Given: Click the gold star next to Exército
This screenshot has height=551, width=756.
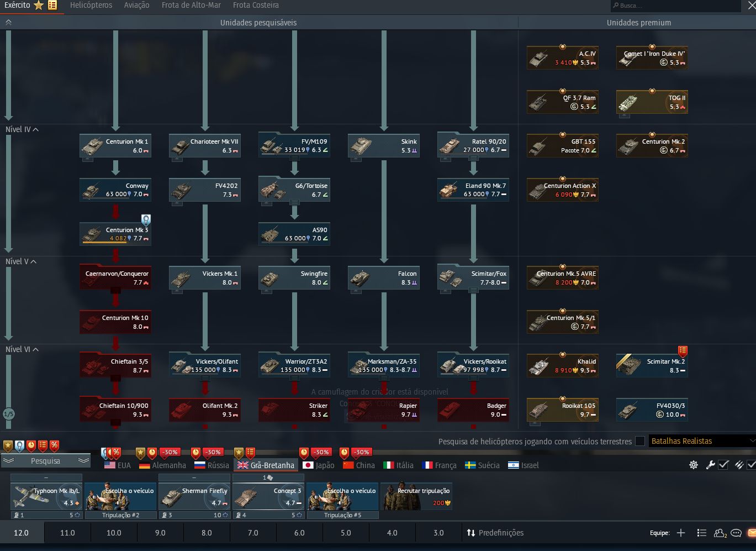Looking at the screenshot, I should pyautogui.click(x=38, y=5).
